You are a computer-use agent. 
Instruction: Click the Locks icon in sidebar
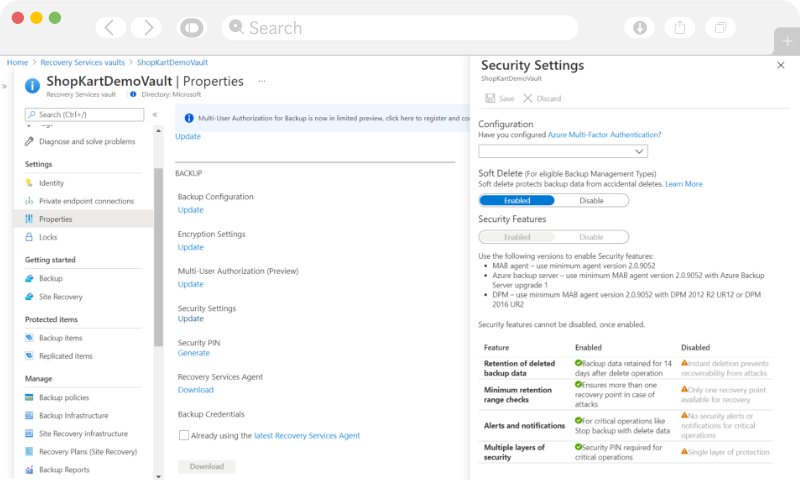point(29,237)
